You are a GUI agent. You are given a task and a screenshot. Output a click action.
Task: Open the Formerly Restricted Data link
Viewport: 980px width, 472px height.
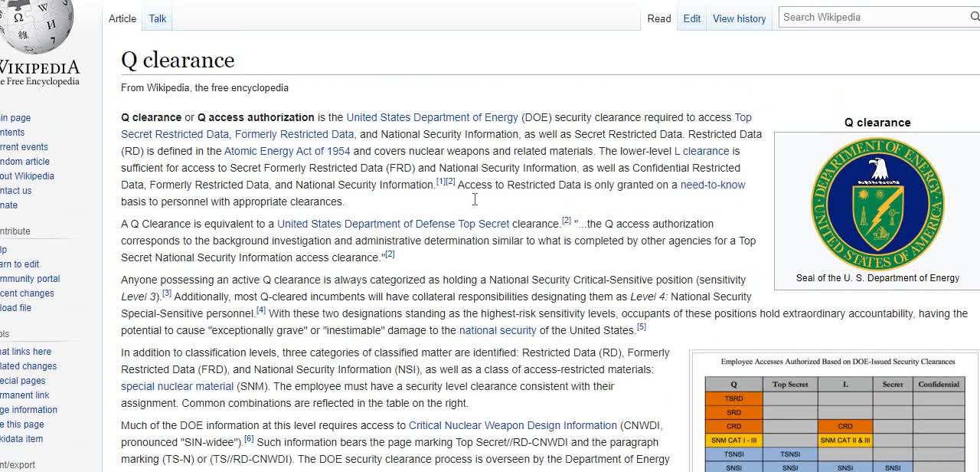295,134
